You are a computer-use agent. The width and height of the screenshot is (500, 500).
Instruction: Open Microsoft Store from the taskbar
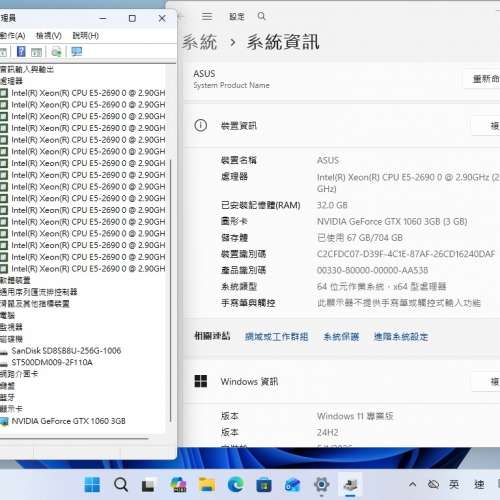click(x=264, y=485)
